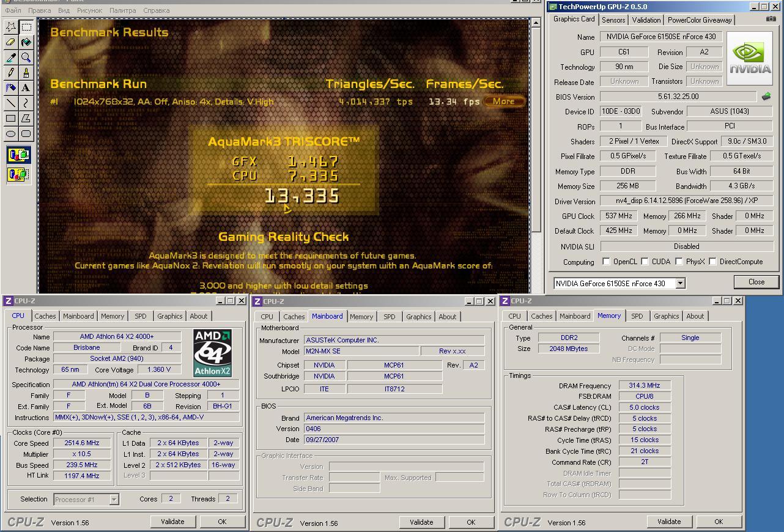Toggle the PhysX checkbox in GPU-Z
This screenshot has height=532, width=784.
pos(679,262)
